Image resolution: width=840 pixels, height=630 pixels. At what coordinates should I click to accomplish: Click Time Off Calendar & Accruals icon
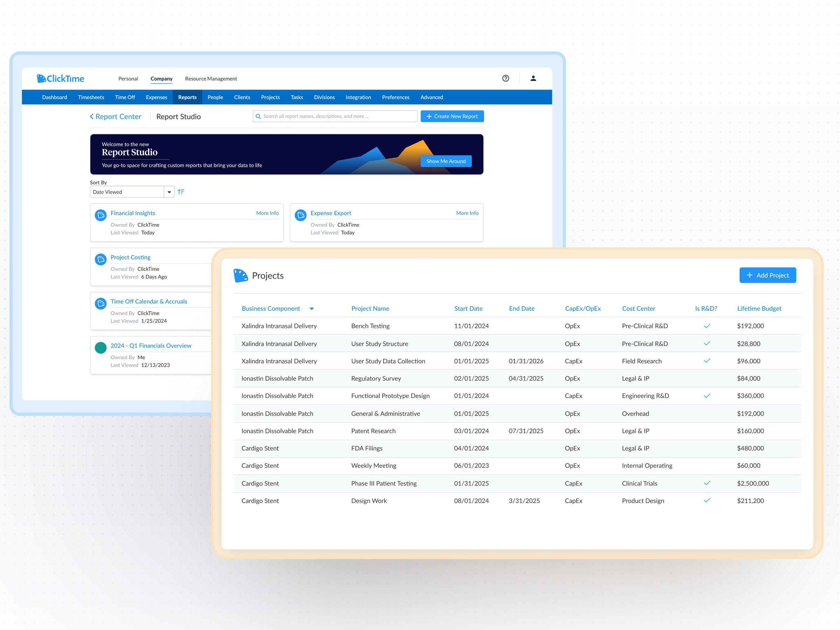click(x=101, y=303)
